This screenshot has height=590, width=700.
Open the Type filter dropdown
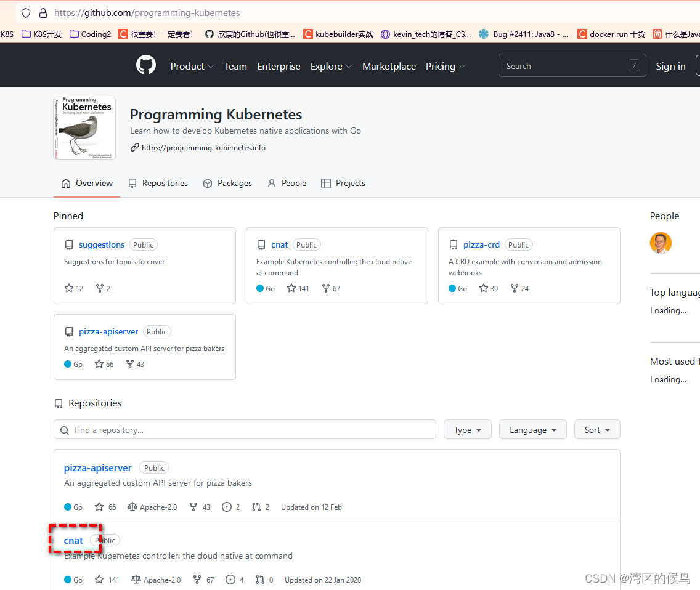pos(468,430)
